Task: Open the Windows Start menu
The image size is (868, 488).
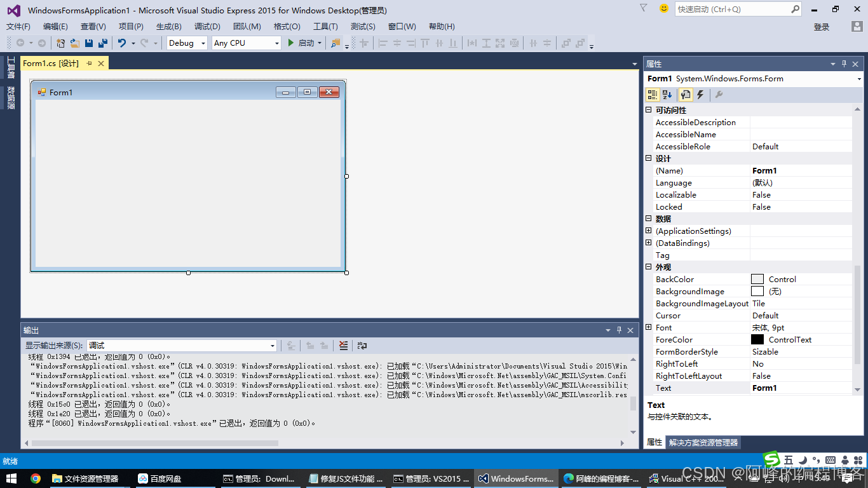Action: point(11,478)
